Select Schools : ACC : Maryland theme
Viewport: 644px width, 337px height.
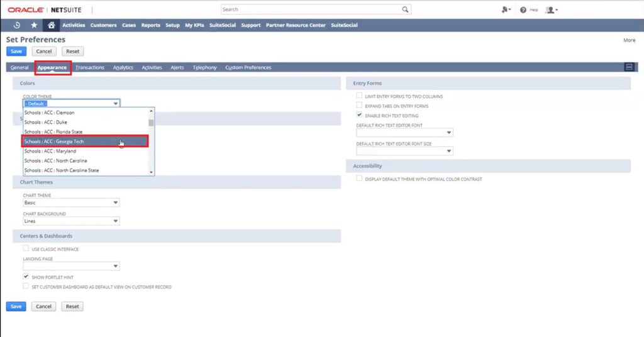coord(86,151)
